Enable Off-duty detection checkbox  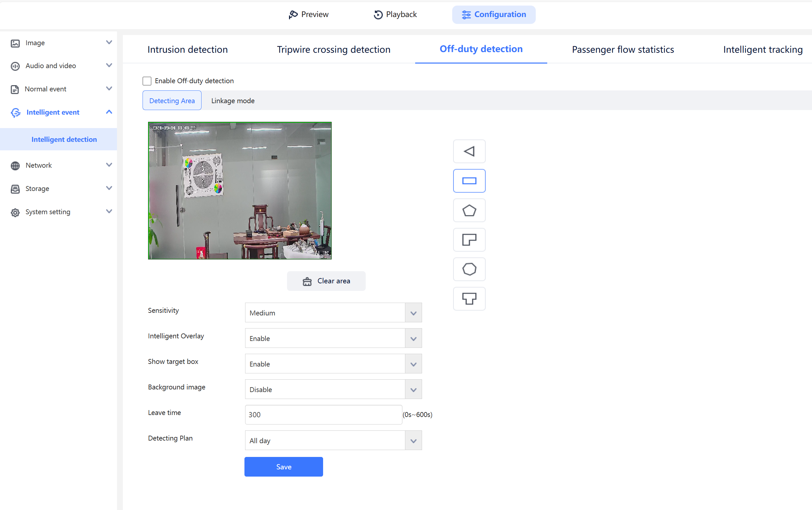click(x=147, y=81)
